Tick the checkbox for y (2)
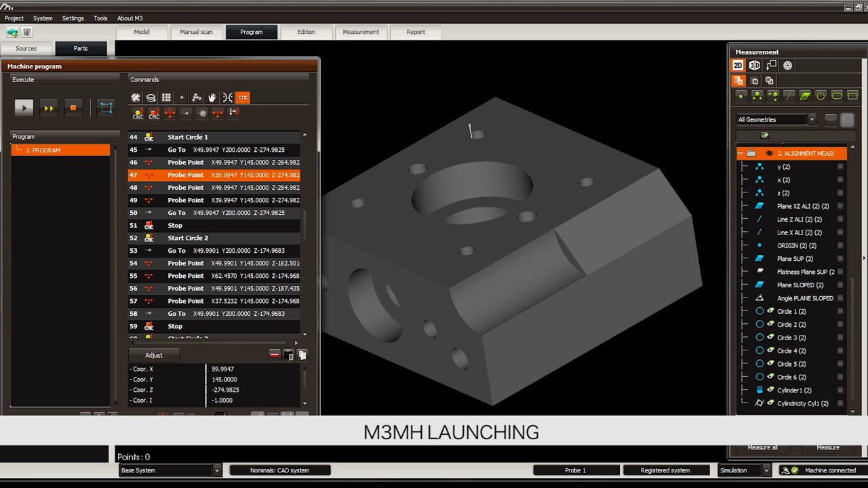The height and width of the screenshot is (488, 868). (x=840, y=167)
